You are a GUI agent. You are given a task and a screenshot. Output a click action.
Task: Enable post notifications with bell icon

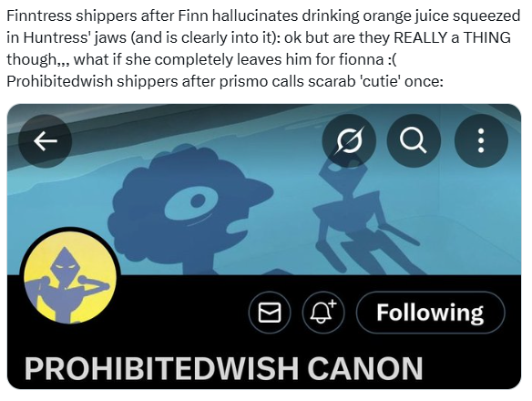tap(323, 313)
